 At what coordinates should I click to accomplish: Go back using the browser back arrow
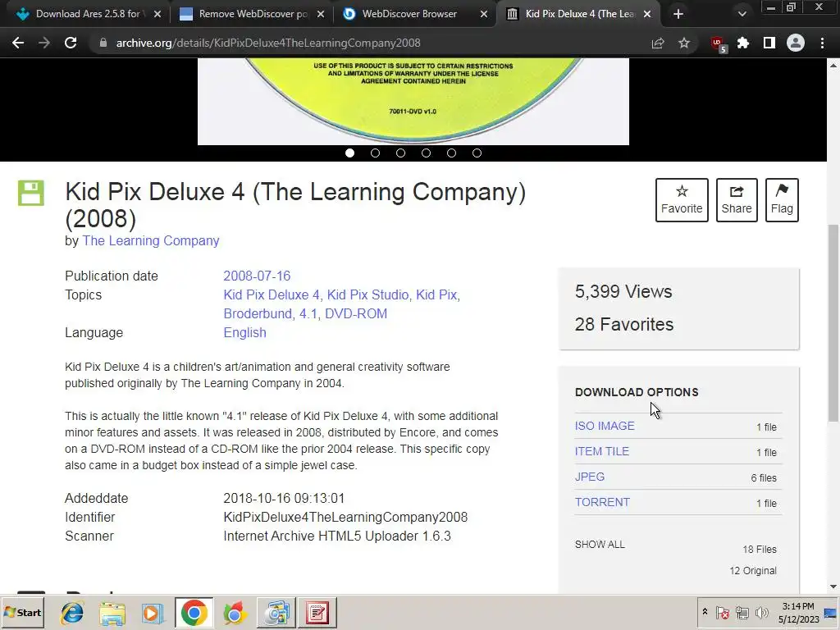click(x=18, y=43)
